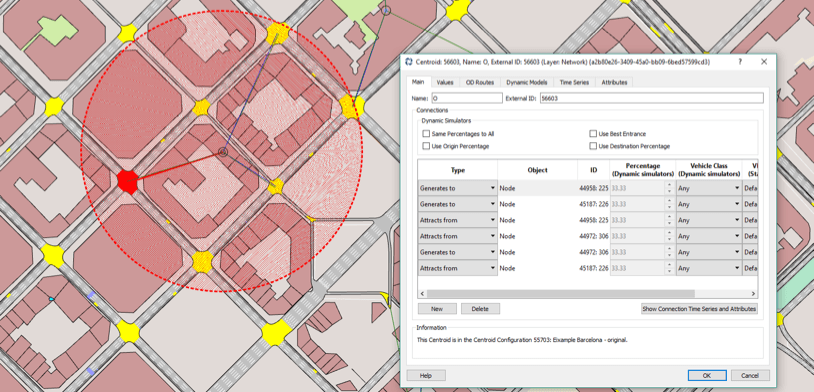Viewport: 814px width, 392px height.
Task: Click the Help button
Action: pos(426,375)
